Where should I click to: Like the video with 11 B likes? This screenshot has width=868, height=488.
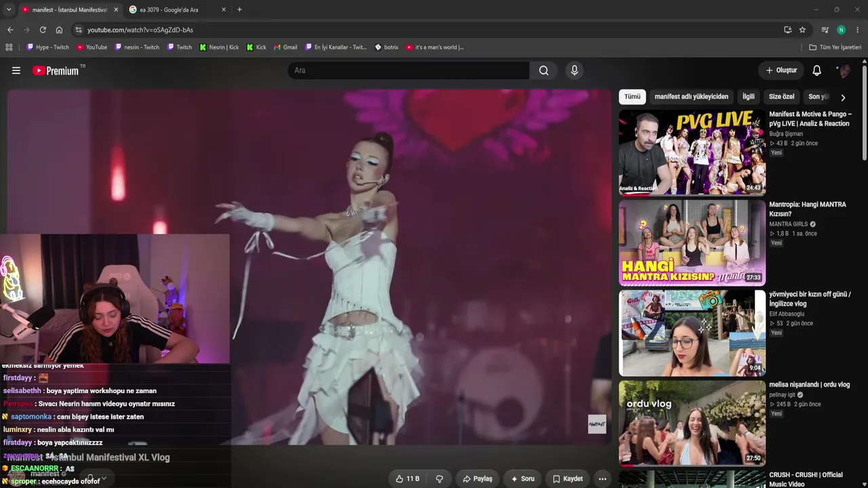pyautogui.click(x=407, y=479)
